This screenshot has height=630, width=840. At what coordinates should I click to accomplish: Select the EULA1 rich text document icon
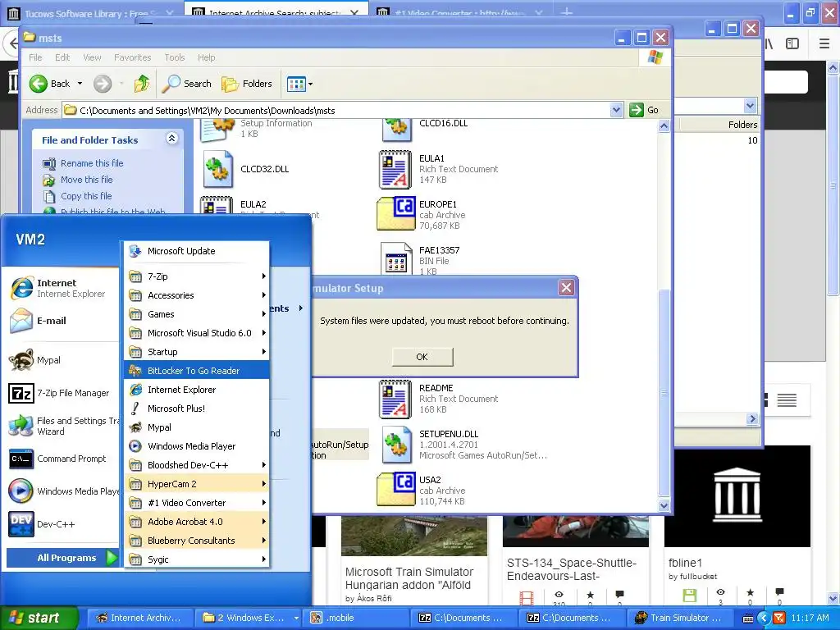[x=395, y=169]
